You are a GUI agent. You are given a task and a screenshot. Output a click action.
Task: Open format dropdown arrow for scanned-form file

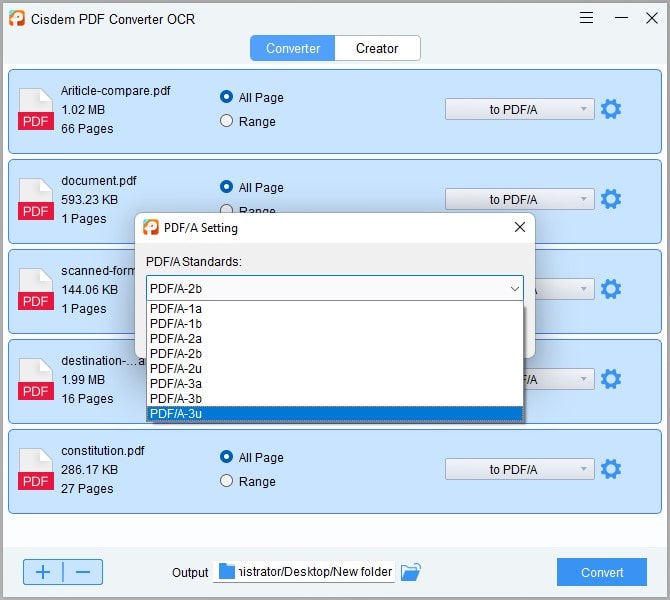point(583,289)
